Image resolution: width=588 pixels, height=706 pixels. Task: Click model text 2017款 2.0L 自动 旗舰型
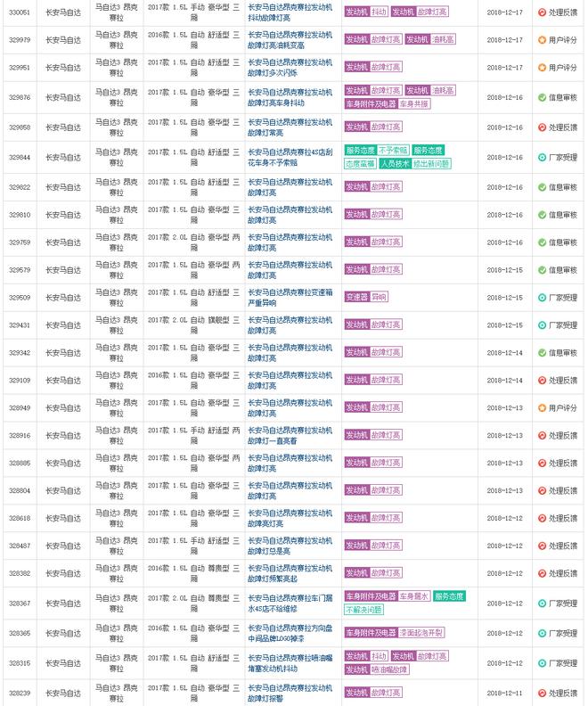point(194,325)
